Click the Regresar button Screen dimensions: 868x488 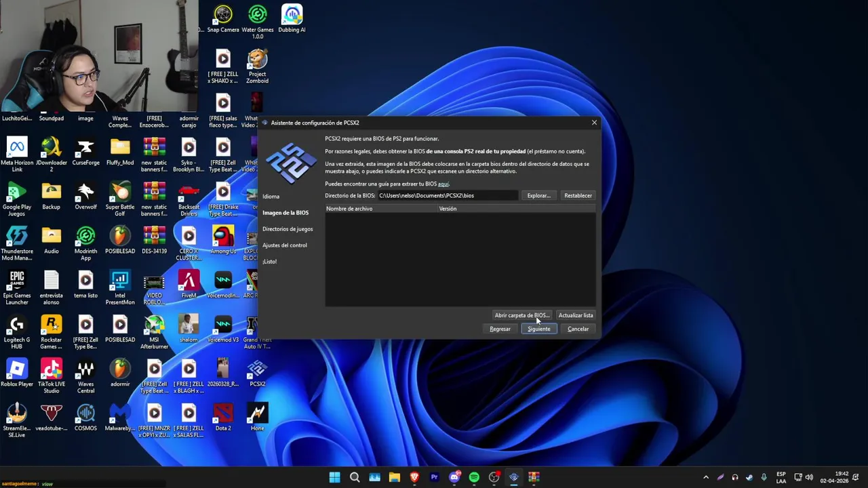pyautogui.click(x=500, y=329)
